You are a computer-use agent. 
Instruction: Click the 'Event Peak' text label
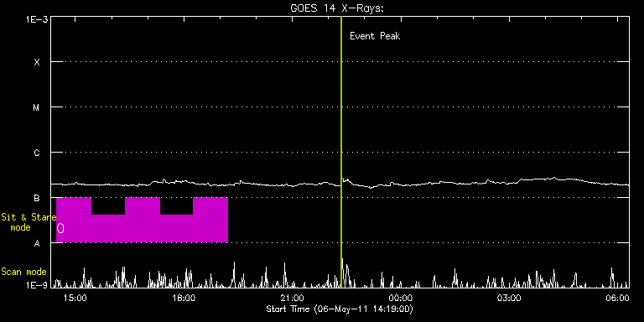[x=375, y=36]
